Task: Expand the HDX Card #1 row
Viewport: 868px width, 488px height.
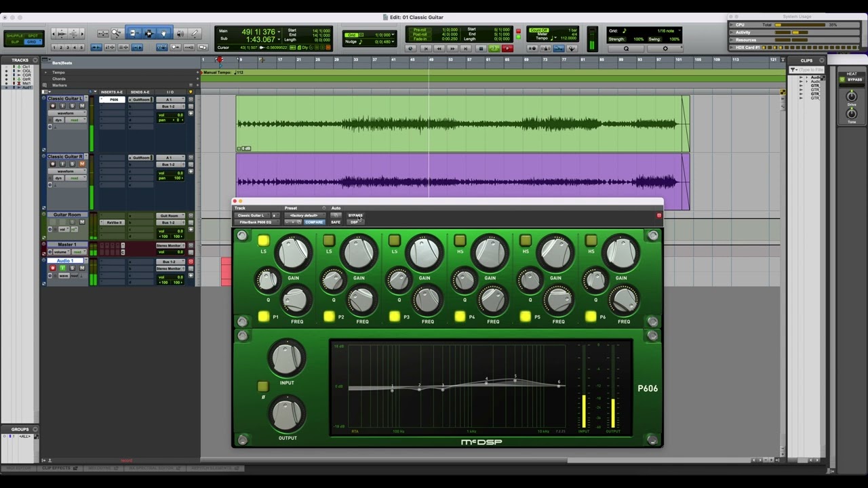Action: tap(731, 47)
